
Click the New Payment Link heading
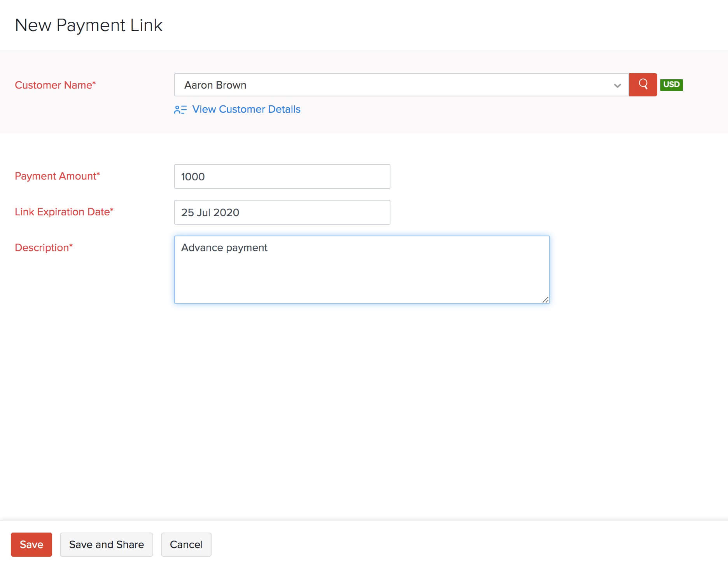coord(89,25)
